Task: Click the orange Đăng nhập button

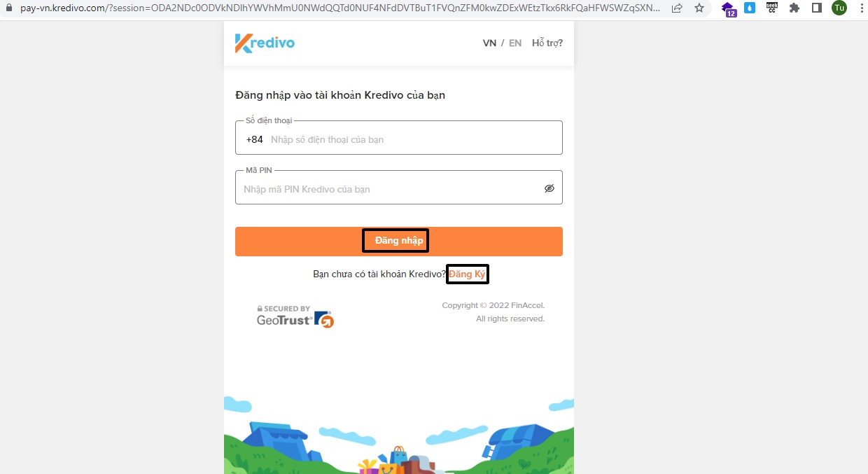Action: click(399, 242)
